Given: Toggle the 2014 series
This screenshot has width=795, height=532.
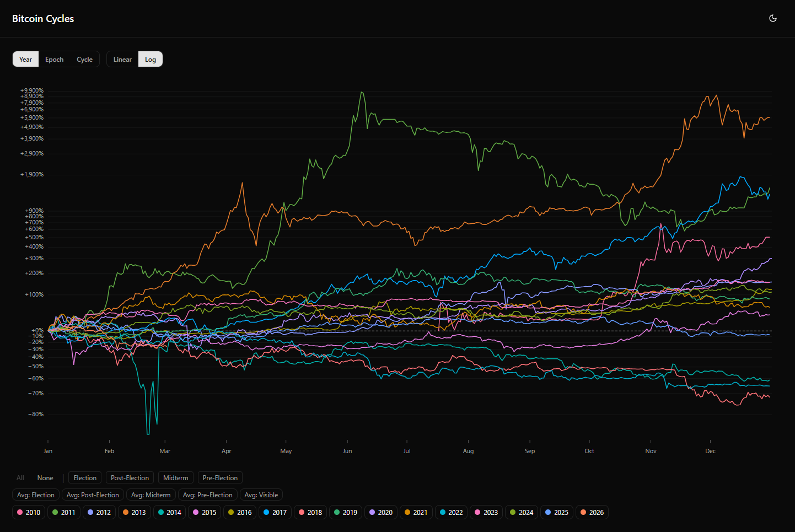Looking at the screenshot, I should click(x=170, y=512).
